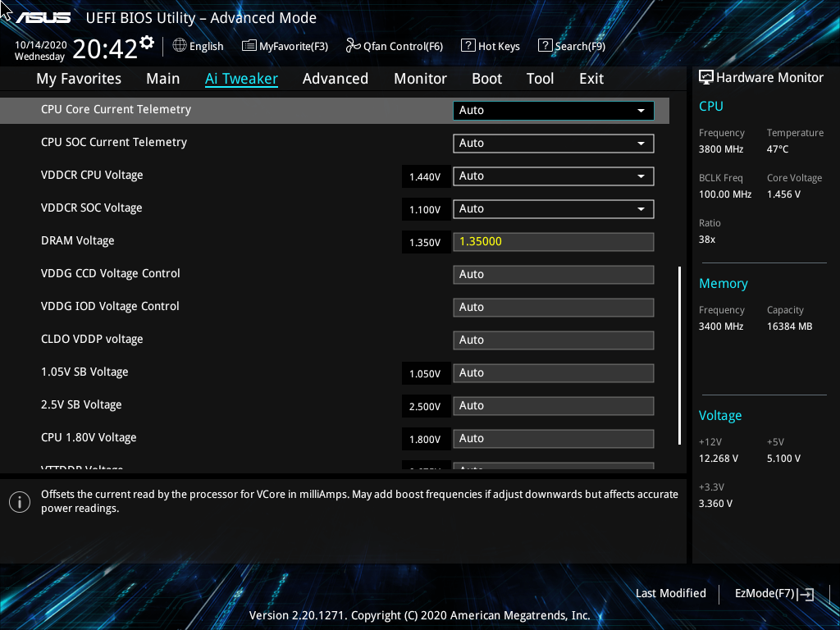
Task: Click the Hot Keys label
Action: [x=499, y=47]
